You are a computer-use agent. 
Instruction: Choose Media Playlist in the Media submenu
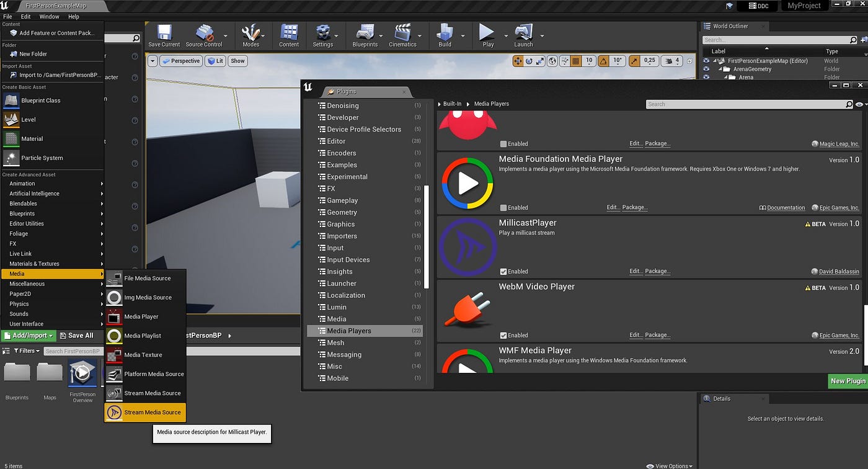click(x=145, y=336)
